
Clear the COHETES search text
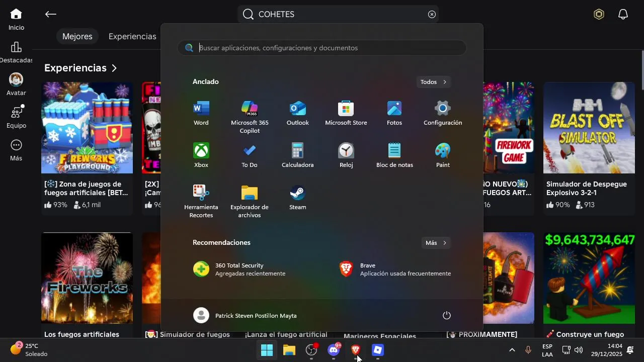432,14
